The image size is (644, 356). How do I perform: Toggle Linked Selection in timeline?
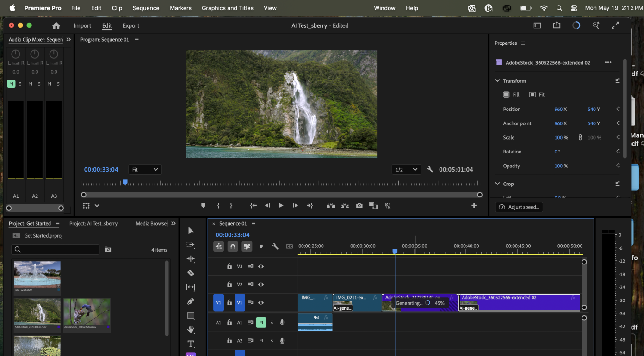pos(247,246)
